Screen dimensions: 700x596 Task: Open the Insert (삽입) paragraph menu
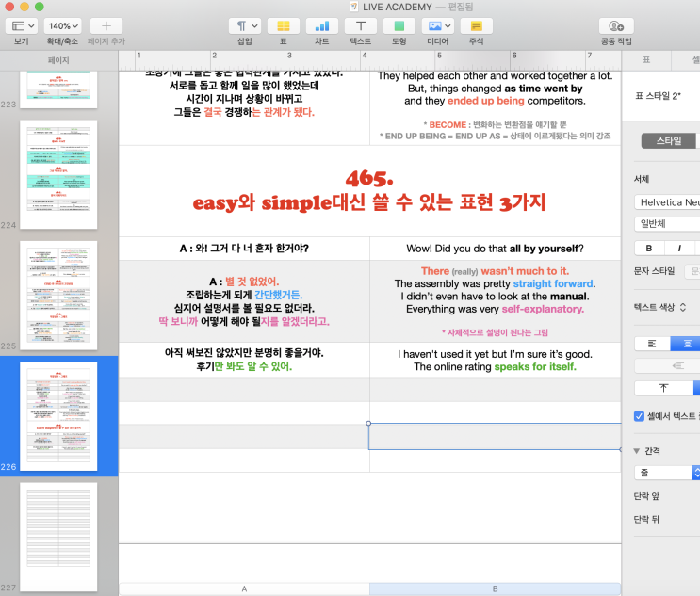pos(245,25)
